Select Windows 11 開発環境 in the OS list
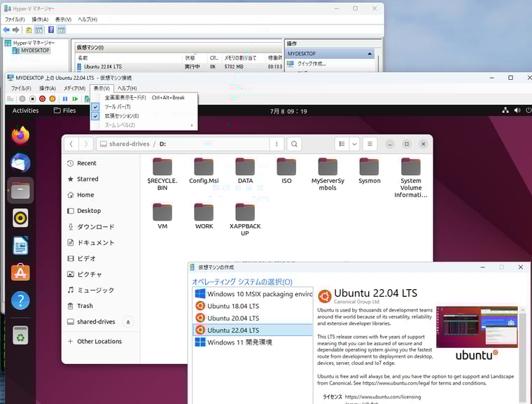 click(253, 342)
